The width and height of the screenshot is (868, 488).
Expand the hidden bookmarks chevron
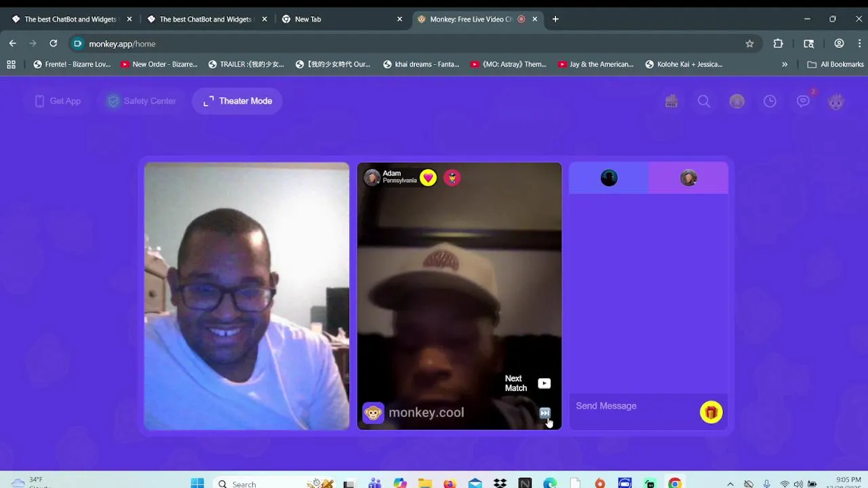(785, 64)
